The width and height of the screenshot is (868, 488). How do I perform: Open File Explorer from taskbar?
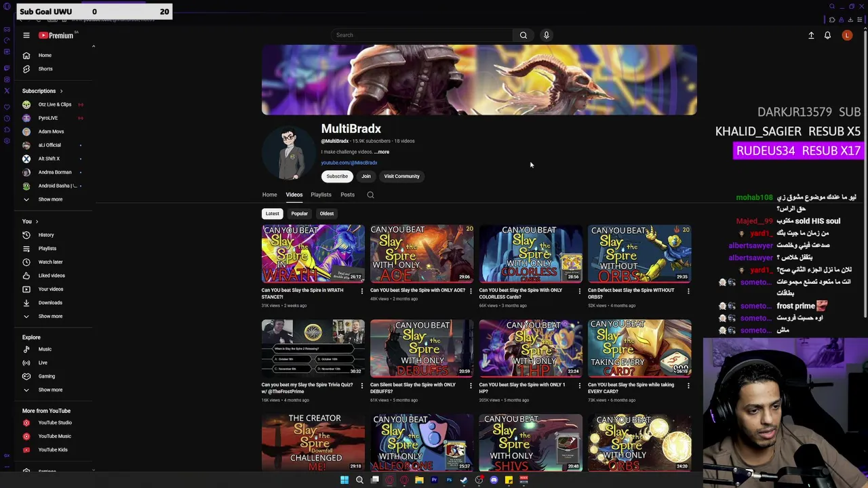pos(419,480)
